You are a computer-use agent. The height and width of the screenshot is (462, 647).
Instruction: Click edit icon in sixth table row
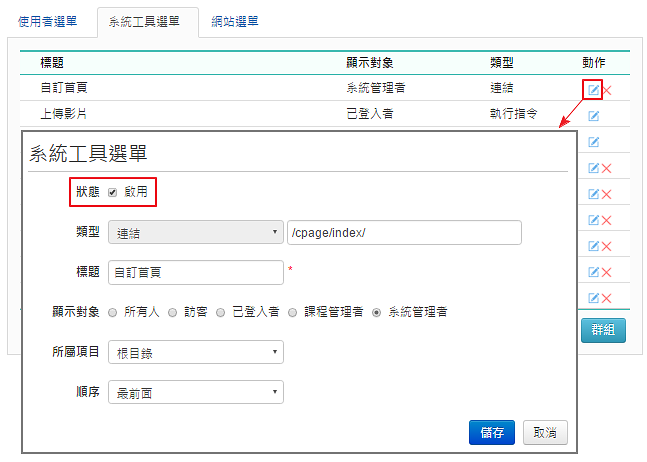593,220
